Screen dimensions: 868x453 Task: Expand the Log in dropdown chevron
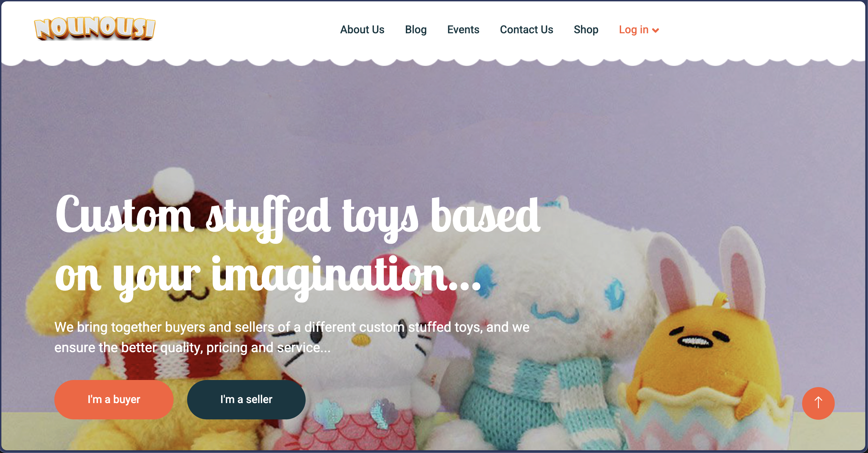pos(656,31)
